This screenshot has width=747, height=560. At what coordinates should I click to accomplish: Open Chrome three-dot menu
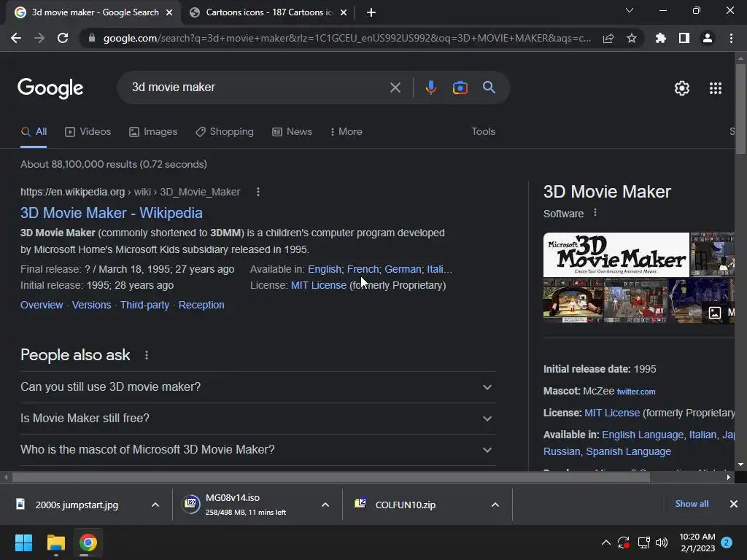click(x=731, y=38)
